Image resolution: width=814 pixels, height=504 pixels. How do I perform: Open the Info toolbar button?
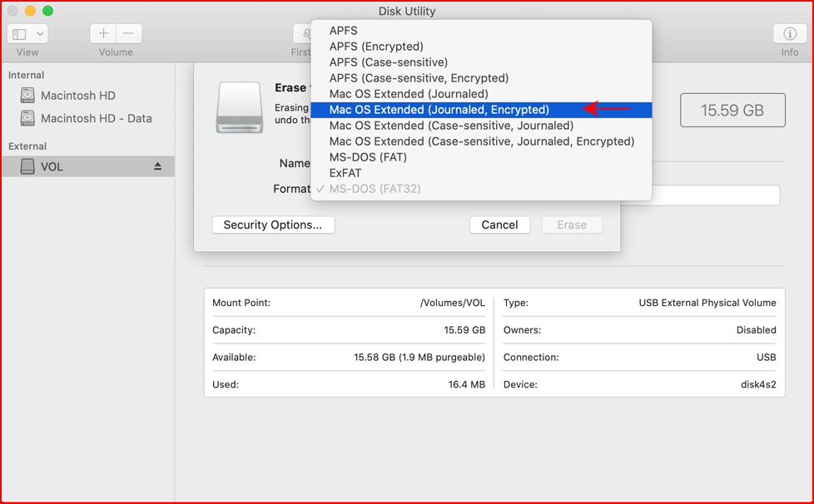pyautogui.click(x=790, y=34)
